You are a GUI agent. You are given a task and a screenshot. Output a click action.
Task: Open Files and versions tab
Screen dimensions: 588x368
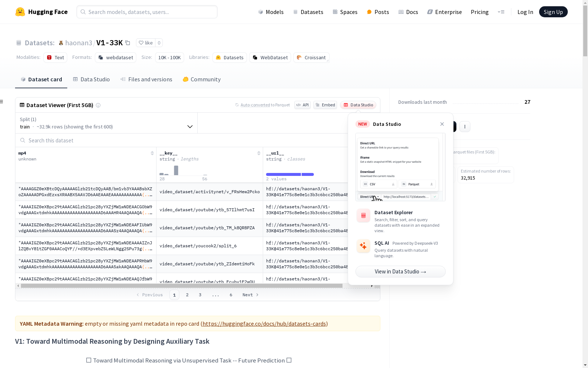pos(146,79)
